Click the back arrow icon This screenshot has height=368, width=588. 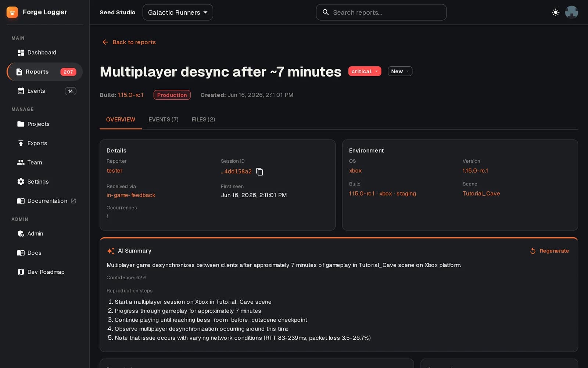105,42
